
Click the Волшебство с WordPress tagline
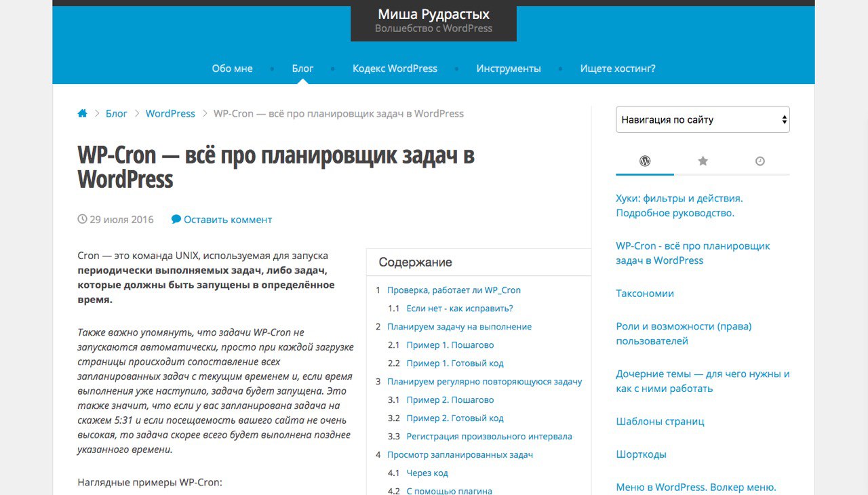tap(433, 28)
